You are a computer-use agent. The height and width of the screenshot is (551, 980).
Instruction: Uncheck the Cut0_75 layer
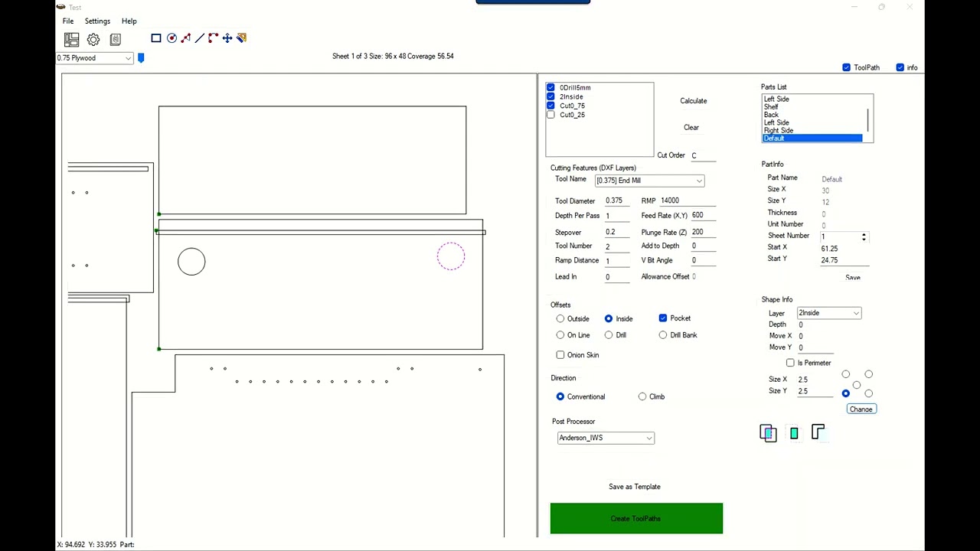pos(550,106)
